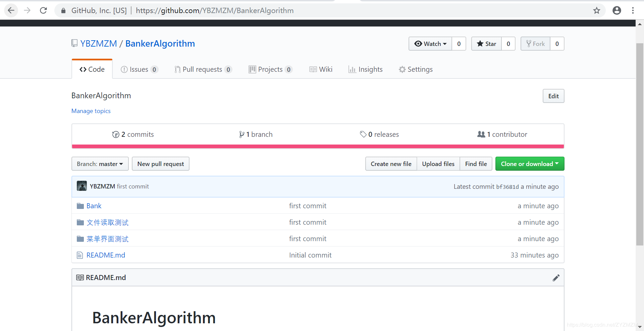Click the New pull request button

point(161,164)
